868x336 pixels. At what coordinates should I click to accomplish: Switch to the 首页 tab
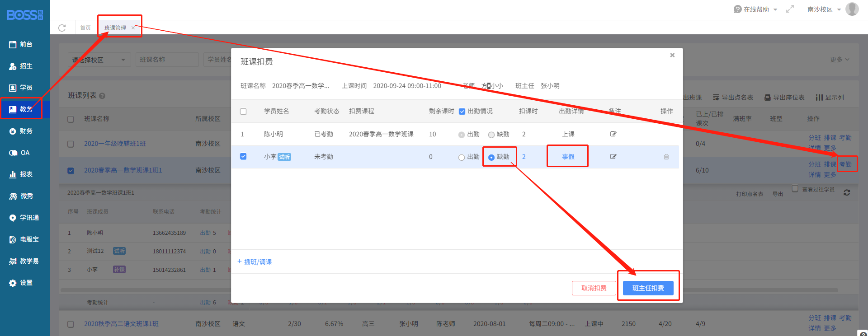point(85,28)
